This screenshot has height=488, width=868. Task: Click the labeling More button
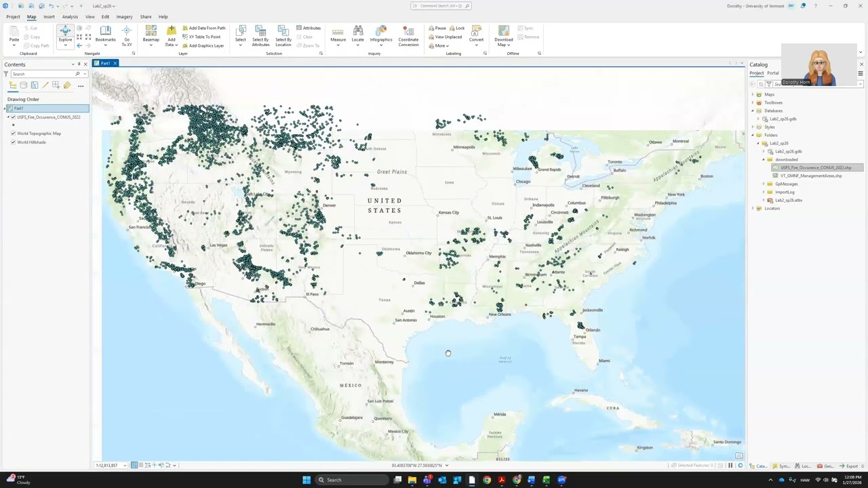439,45
